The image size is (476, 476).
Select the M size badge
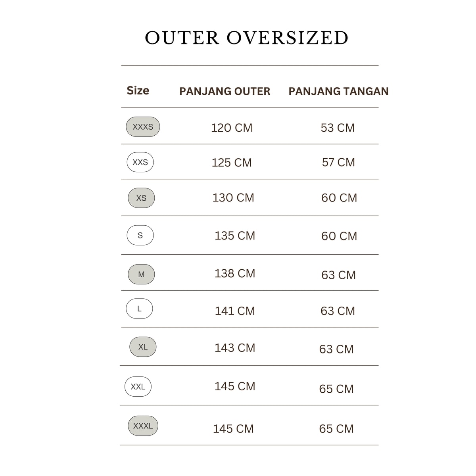pos(141,274)
